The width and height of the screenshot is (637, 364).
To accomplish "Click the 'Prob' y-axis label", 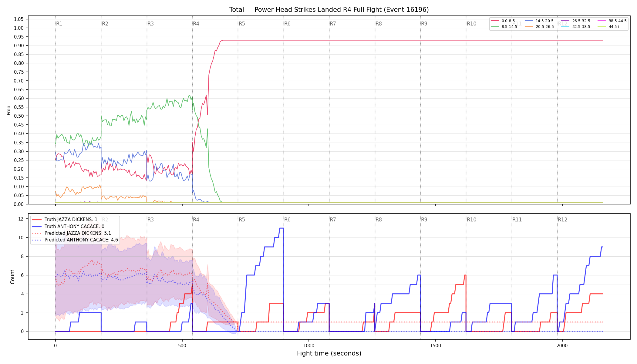I will (x=9, y=110).
